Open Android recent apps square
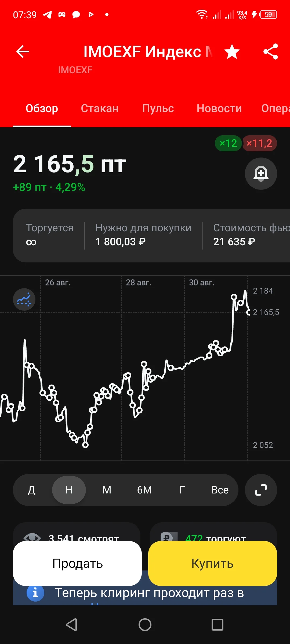290x644 pixels. [x=218, y=625]
